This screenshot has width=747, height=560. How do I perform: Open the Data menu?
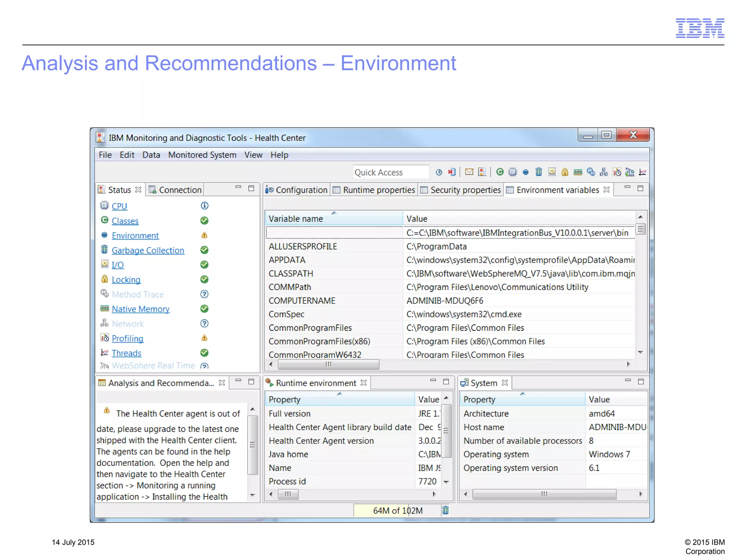tap(151, 155)
